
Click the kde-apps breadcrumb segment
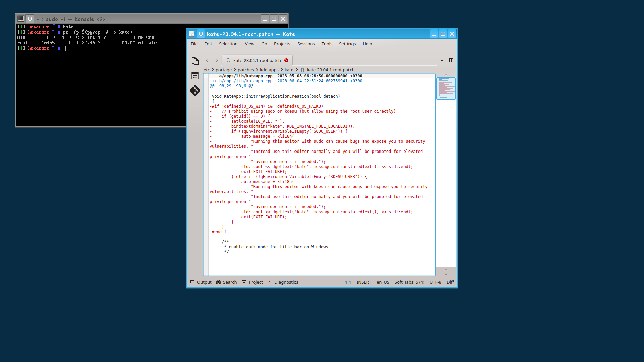click(269, 70)
